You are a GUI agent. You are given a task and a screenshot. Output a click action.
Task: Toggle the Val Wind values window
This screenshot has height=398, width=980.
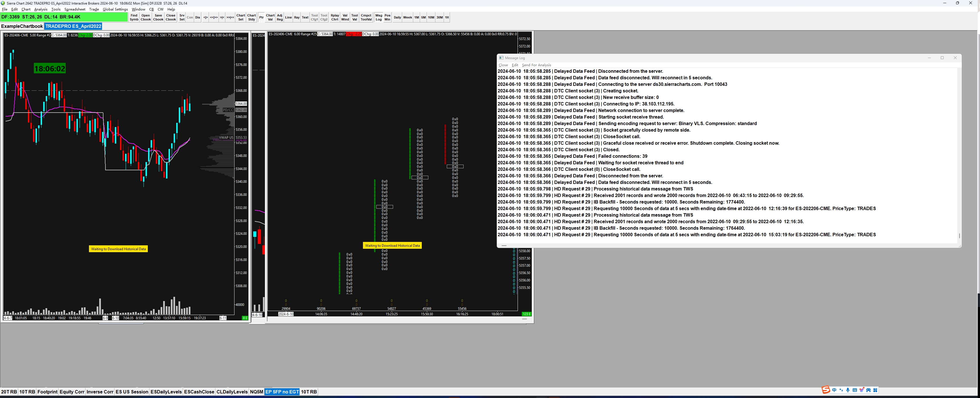click(345, 18)
